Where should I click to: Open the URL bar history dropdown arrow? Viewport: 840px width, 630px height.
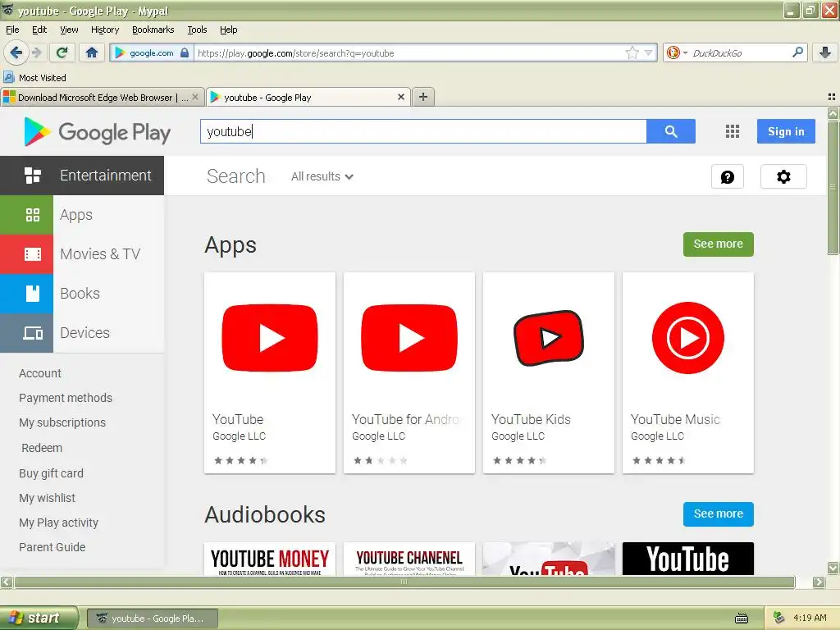point(648,52)
